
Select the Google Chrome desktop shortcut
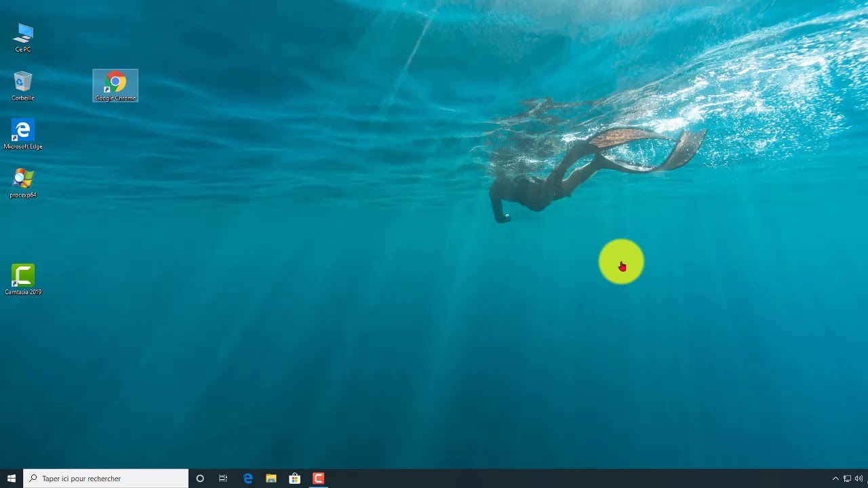[115, 86]
